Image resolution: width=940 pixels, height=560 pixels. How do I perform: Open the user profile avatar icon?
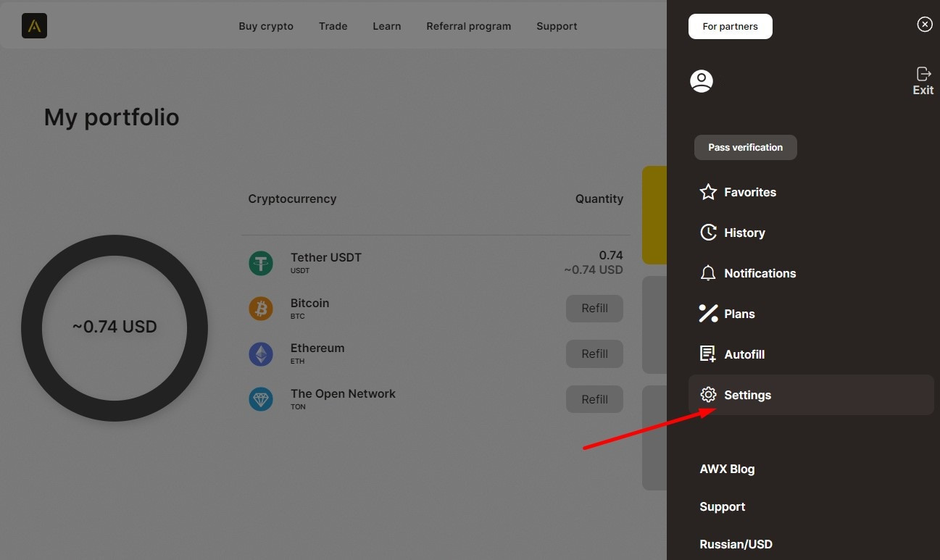coord(701,81)
